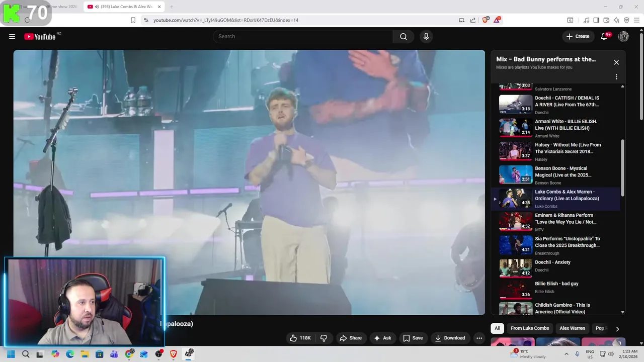View site information icon in address bar
The image size is (644, 362).
pyautogui.click(x=146, y=20)
